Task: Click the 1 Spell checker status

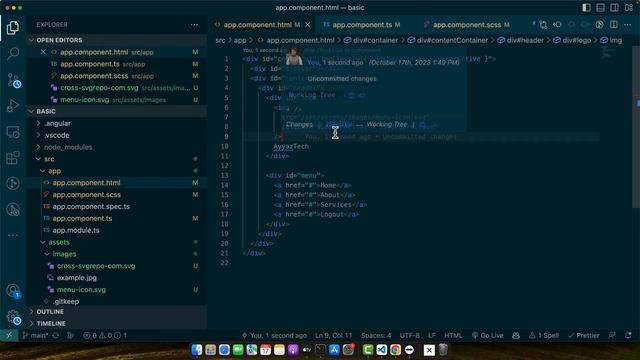Action: coord(544,336)
